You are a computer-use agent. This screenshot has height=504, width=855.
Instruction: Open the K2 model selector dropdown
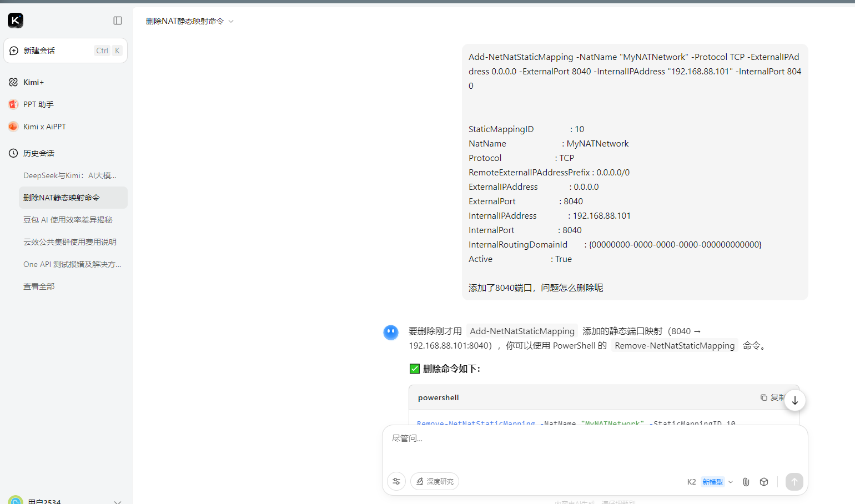pos(710,482)
